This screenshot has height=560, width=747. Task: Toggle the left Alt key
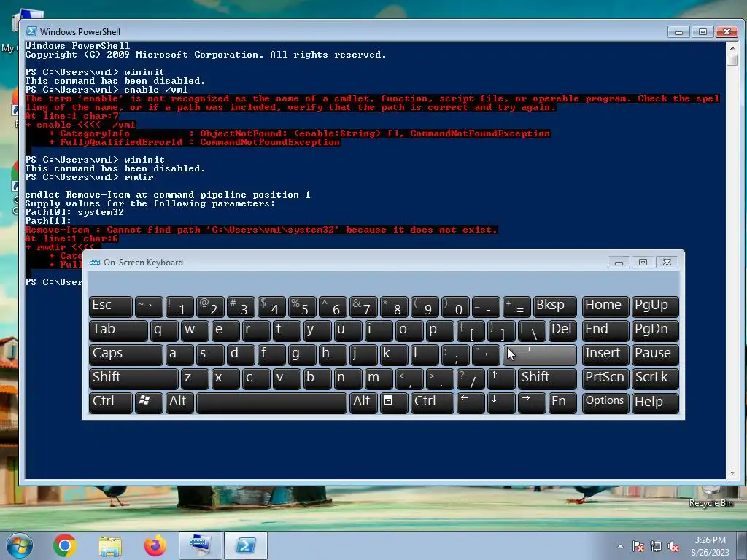[x=179, y=402]
